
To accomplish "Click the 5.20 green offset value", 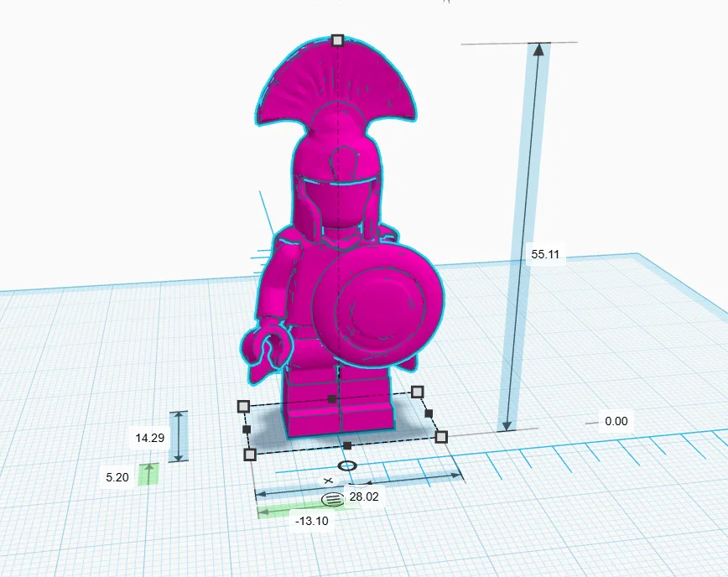I will pyautogui.click(x=117, y=477).
